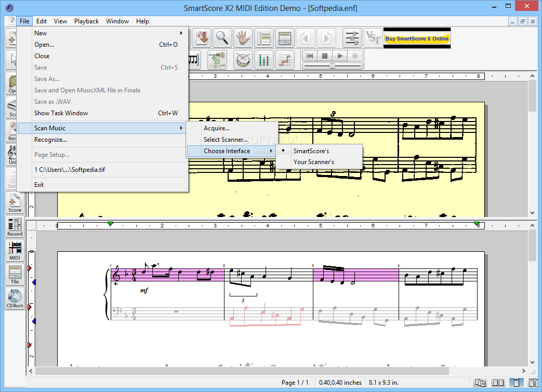Go to next page arrow icon
The height and width of the screenshot is (392, 542).
(326, 38)
